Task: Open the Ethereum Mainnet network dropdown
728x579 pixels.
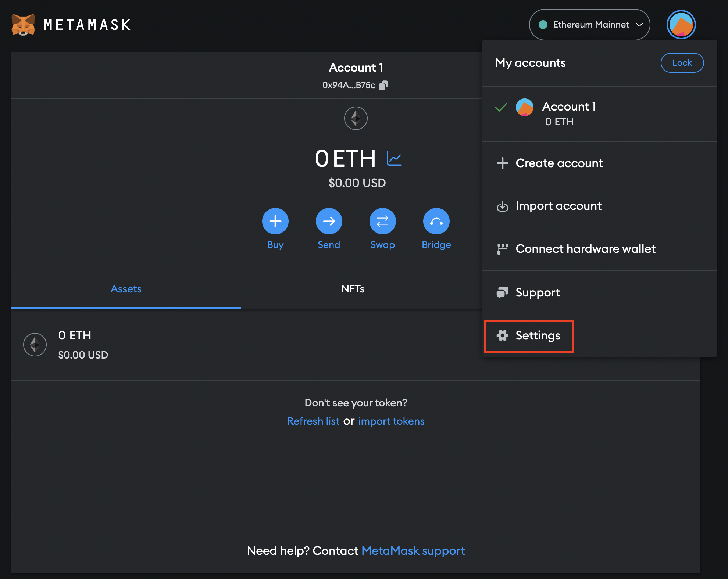Action: pos(589,25)
